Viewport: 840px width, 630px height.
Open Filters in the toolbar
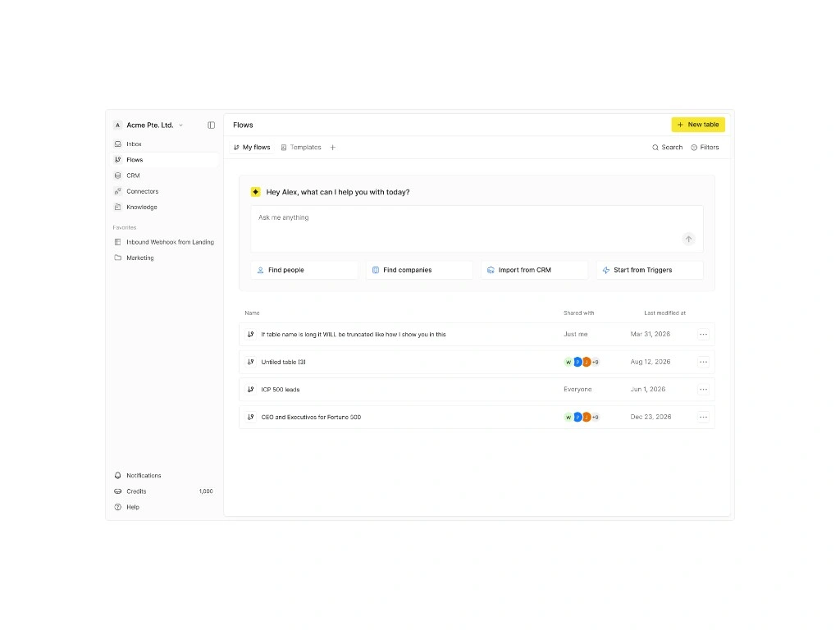(705, 148)
